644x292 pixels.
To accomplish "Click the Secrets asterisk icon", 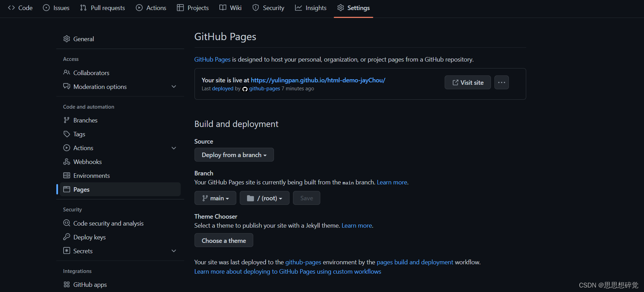I will (x=67, y=251).
